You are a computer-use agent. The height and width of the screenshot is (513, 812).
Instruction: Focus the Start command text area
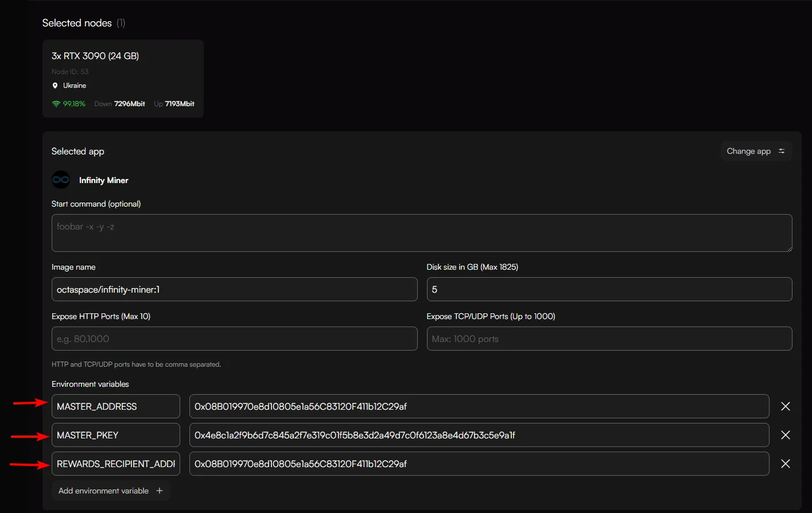point(422,233)
